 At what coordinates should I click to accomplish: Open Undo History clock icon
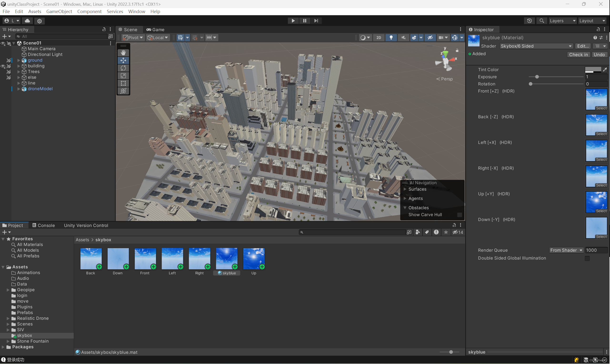[x=529, y=21]
